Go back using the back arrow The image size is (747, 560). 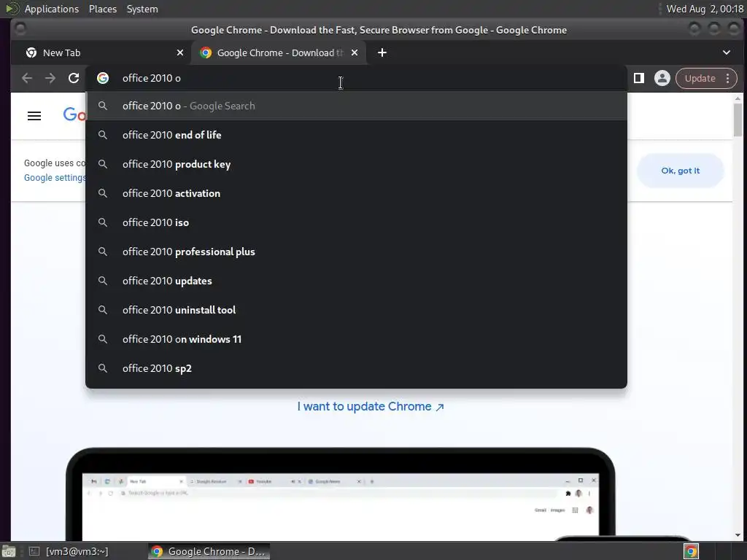[27, 78]
